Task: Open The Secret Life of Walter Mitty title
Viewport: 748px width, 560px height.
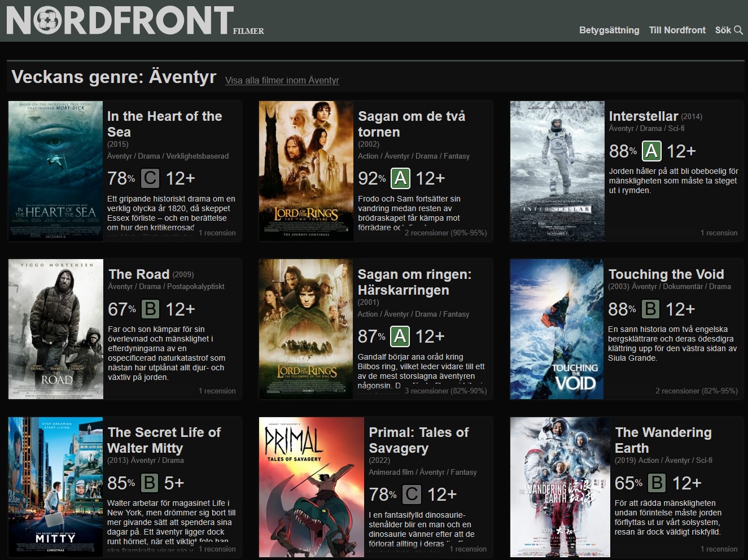Action: 164,440
